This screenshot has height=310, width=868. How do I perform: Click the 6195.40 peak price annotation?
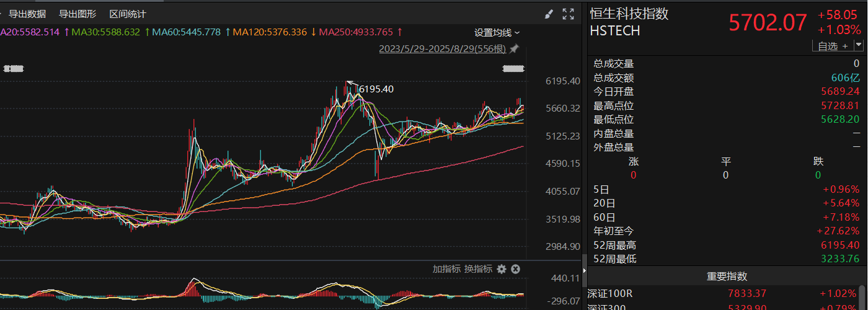(x=376, y=89)
